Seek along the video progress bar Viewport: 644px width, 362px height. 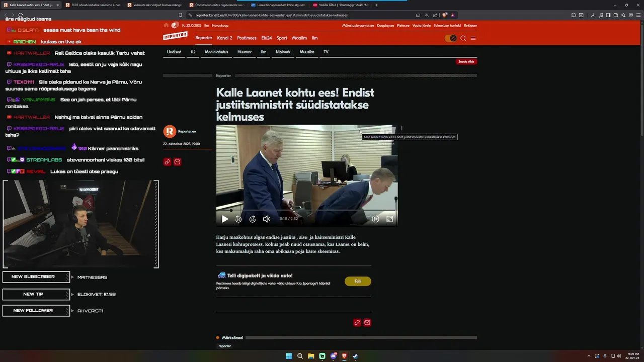click(307, 210)
